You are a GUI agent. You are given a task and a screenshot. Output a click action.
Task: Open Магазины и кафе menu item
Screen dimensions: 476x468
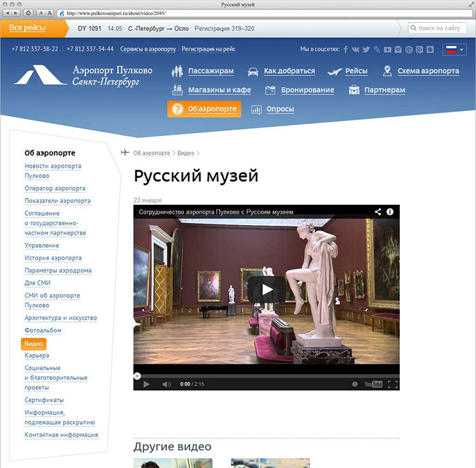click(x=220, y=90)
